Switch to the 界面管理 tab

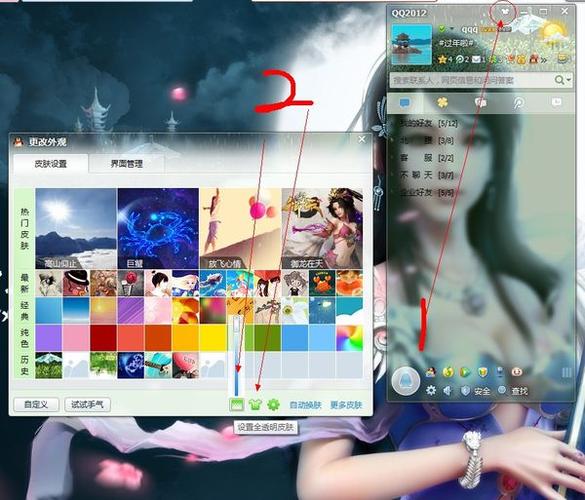(x=127, y=163)
